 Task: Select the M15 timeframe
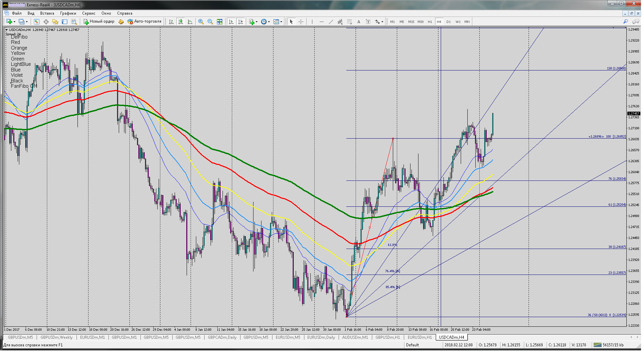point(411,22)
